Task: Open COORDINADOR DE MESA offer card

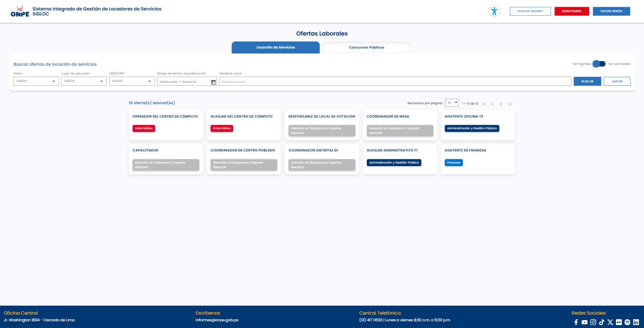Action: [x=400, y=125]
